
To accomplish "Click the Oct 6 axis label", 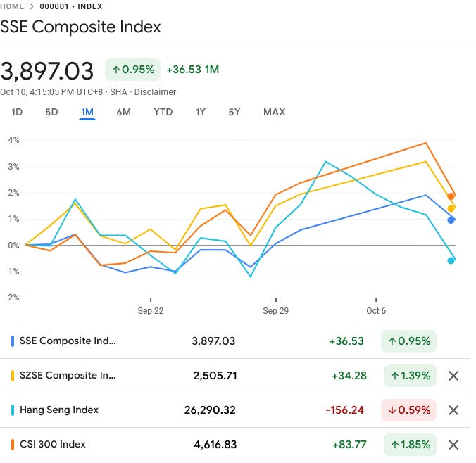I will click(x=376, y=311).
